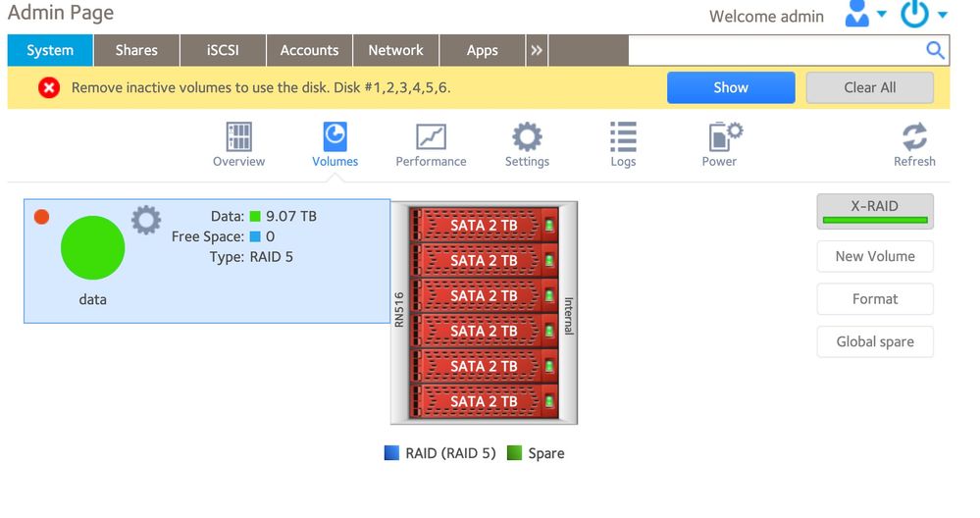Click the Show button in alert
The width and height of the screenshot is (980, 518).
[x=731, y=87]
